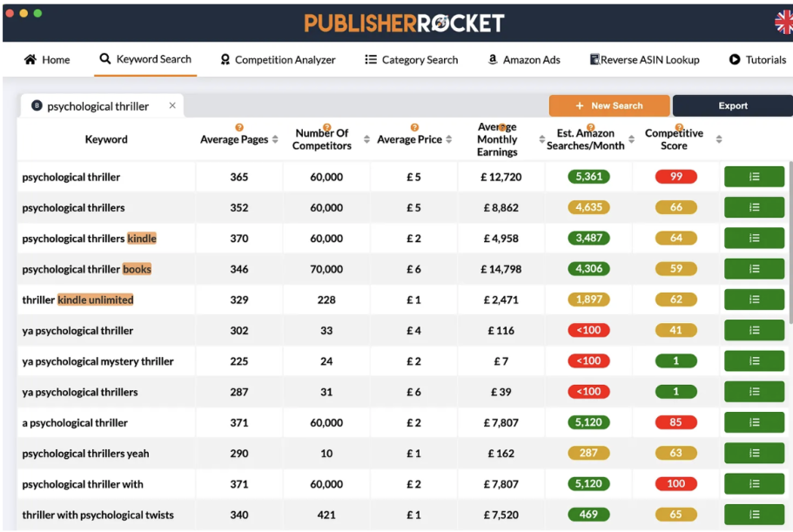Go to Reverse ASIN Lookup
793x532 pixels.
[x=644, y=60]
